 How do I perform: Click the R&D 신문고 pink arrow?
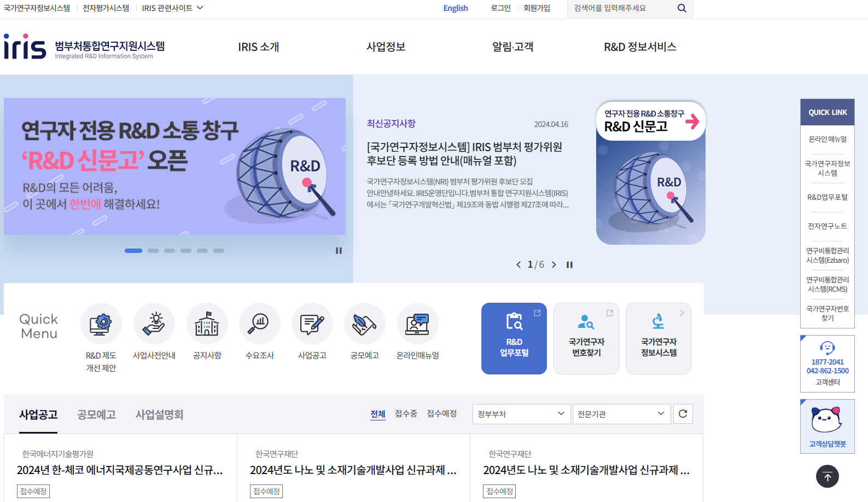[x=692, y=121]
